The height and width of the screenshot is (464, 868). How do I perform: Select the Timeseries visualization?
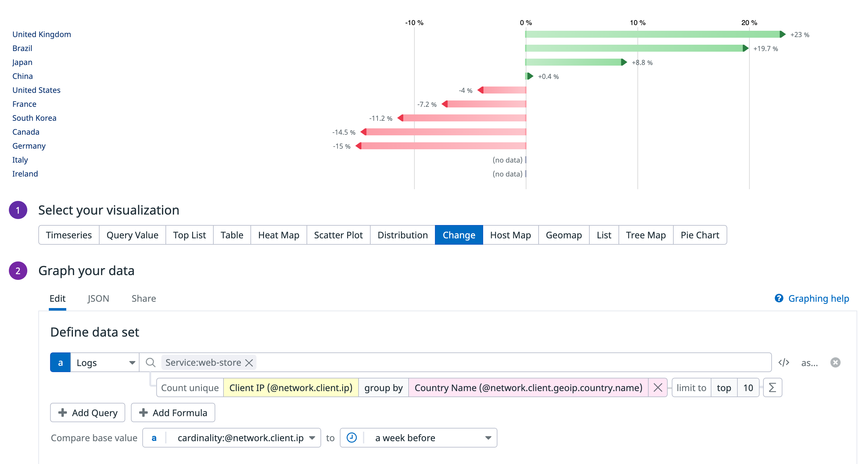click(69, 235)
